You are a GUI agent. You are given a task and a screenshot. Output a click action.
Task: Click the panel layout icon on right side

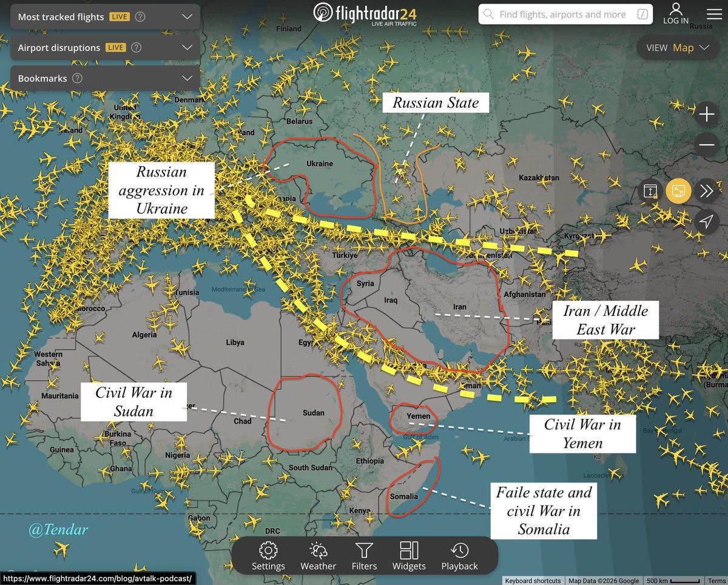pos(650,191)
